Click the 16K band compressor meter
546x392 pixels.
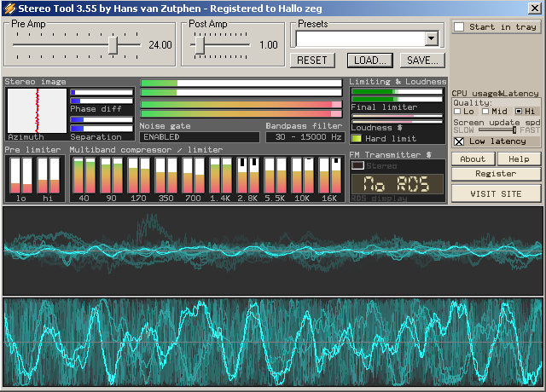(329, 176)
